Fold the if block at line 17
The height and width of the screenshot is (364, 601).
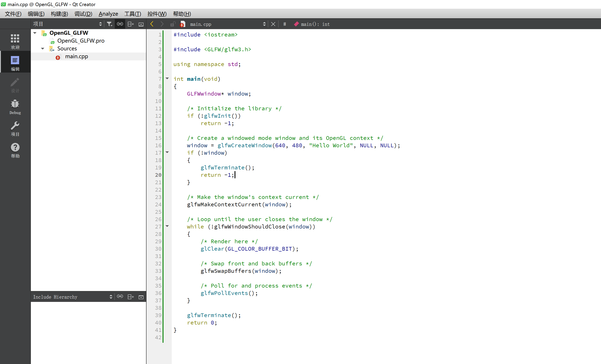coord(167,152)
